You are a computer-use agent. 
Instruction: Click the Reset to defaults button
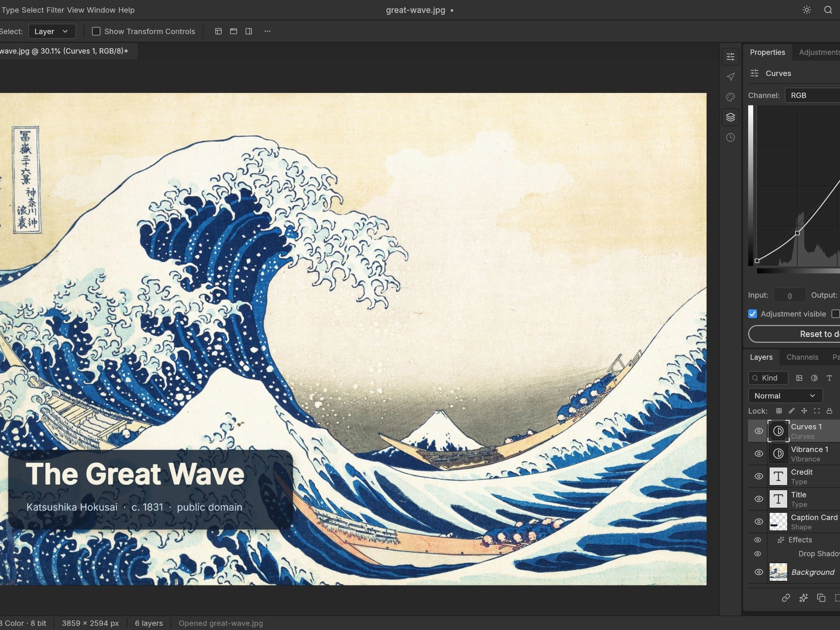794,334
